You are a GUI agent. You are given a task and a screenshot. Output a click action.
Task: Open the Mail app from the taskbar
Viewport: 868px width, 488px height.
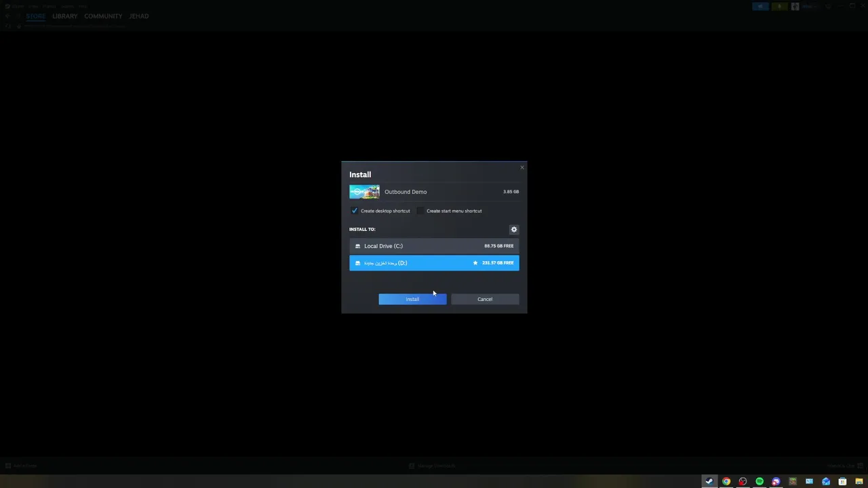click(x=826, y=481)
